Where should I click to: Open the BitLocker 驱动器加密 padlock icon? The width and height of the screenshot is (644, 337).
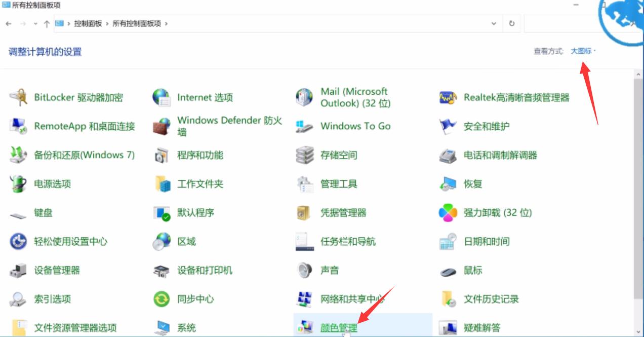(x=18, y=97)
